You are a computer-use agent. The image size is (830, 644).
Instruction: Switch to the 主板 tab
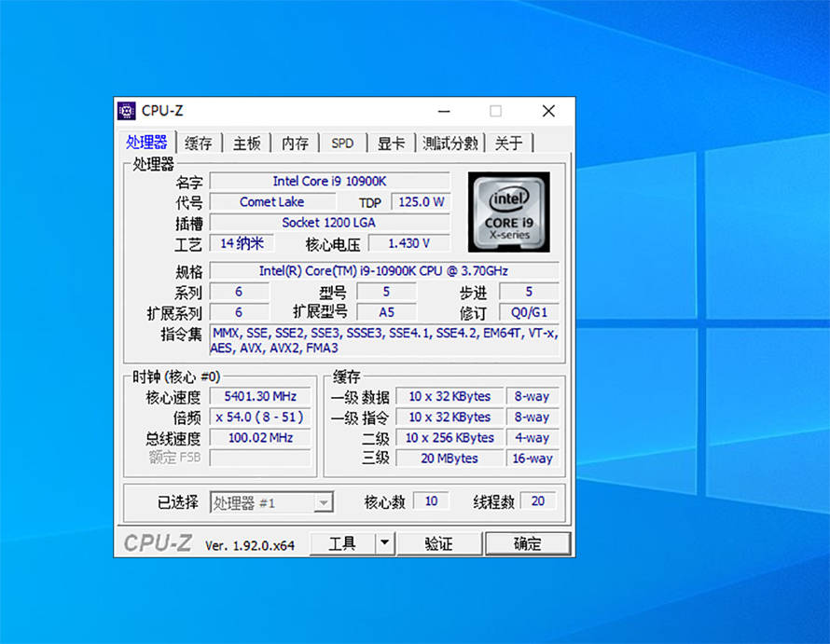point(247,144)
